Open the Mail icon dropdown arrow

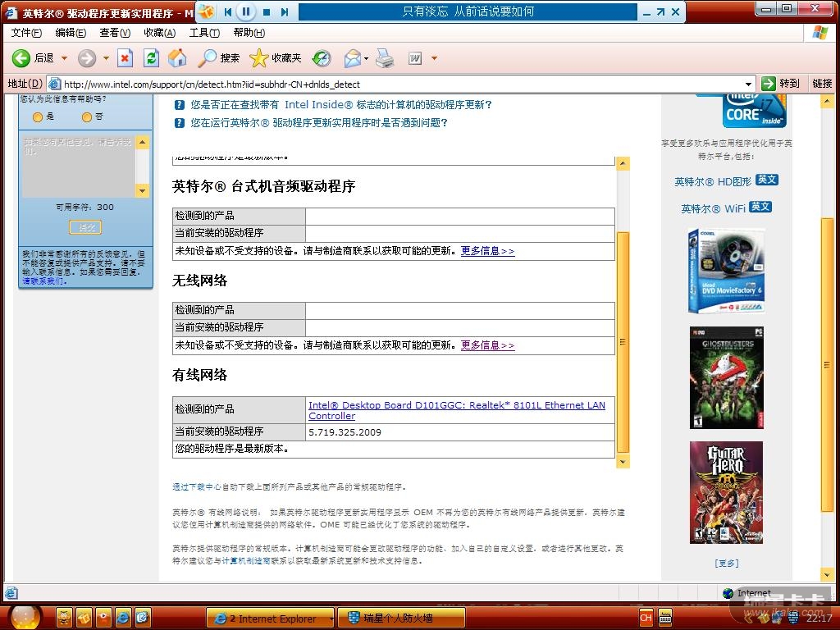pyautogui.click(x=366, y=58)
